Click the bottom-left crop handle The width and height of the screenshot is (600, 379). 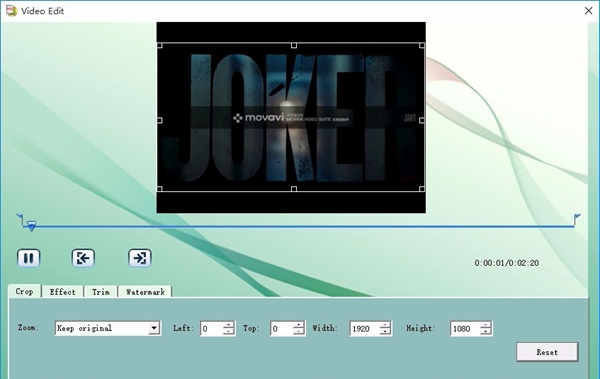pyautogui.click(x=160, y=189)
